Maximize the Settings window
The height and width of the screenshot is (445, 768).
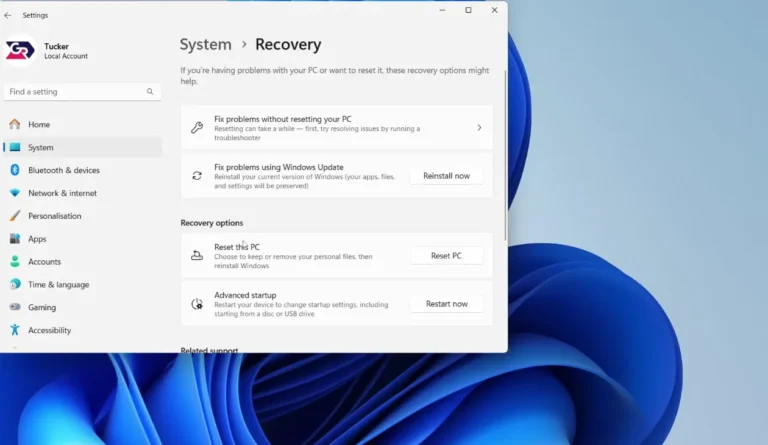point(468,10)
